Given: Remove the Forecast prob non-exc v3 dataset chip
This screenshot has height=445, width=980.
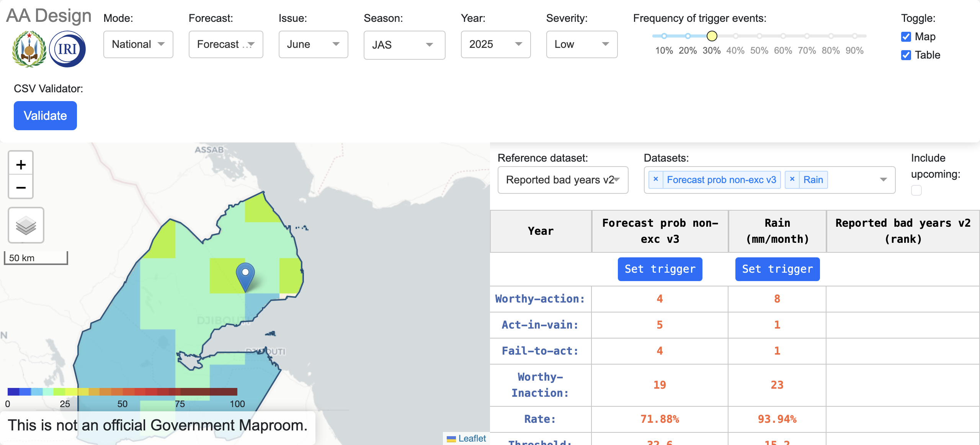Looking at the screenshot, I should (x=655, y=179).
